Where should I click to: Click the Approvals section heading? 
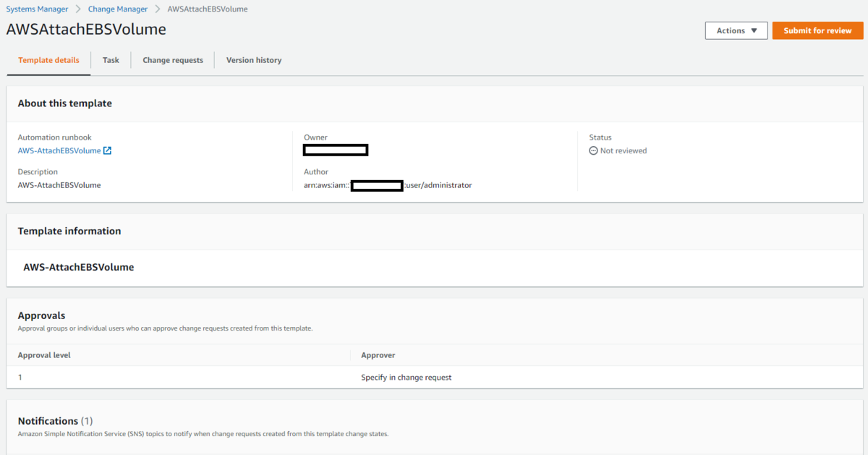pyautogui.click(x=41, y=315)
